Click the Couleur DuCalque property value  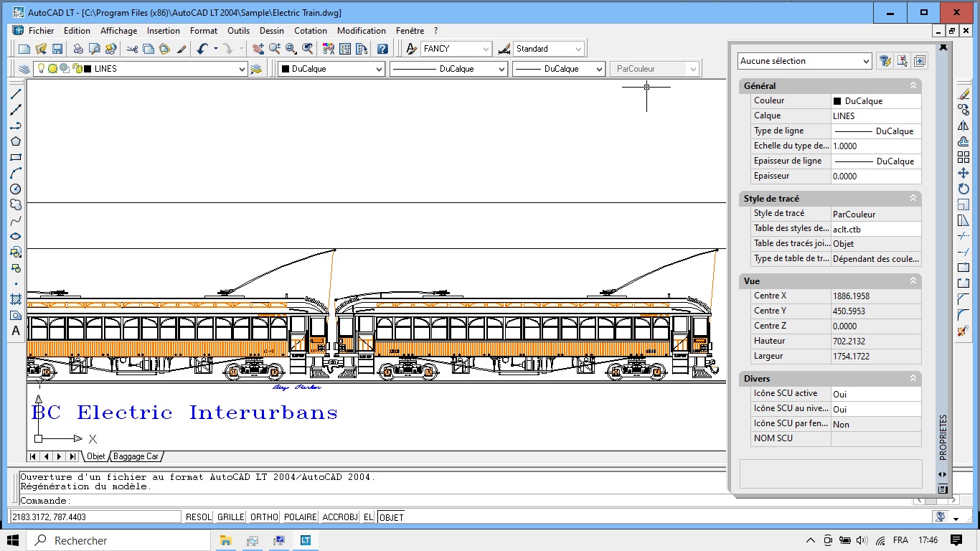tap(875, 101)
